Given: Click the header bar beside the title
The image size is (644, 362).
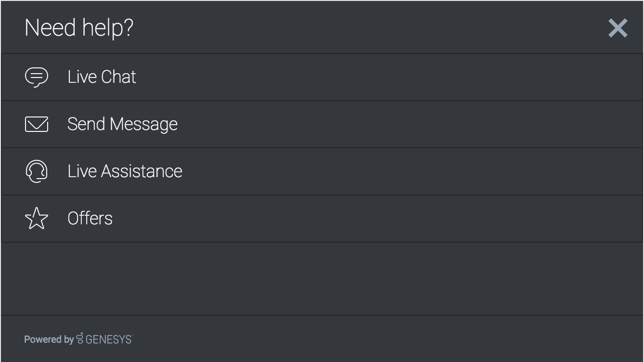Looking at the screenshot, I should pyautogui.click(x=361, y=28).
